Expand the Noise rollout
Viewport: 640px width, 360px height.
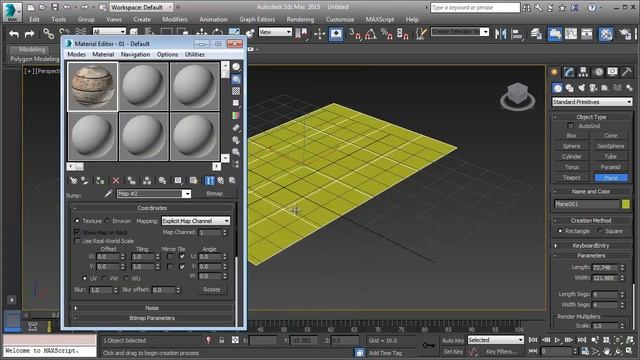pyautogui.click(x=152, y=308)
